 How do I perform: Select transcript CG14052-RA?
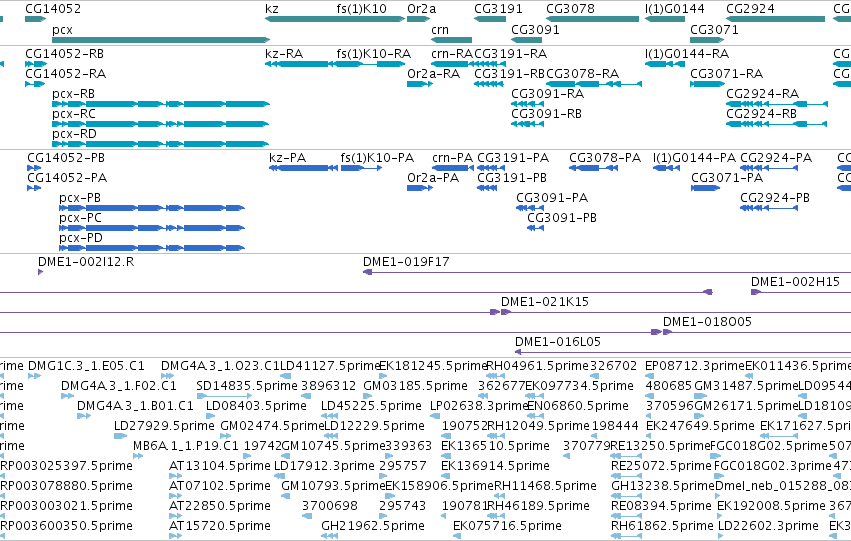(35, 84)
